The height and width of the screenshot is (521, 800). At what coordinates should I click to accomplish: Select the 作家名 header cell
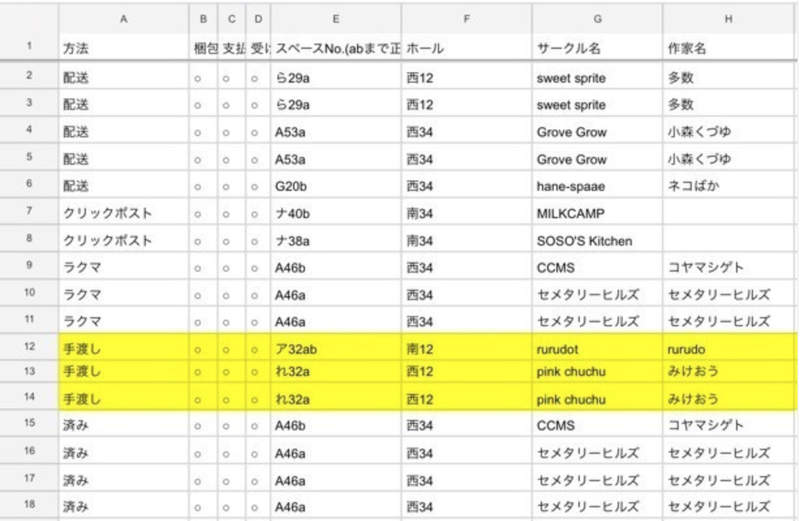point(730,47)
